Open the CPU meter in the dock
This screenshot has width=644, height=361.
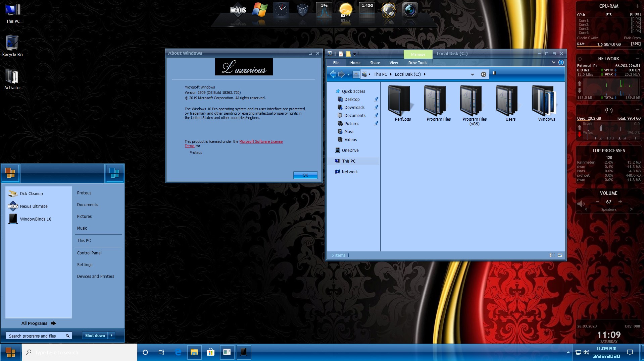324,10
